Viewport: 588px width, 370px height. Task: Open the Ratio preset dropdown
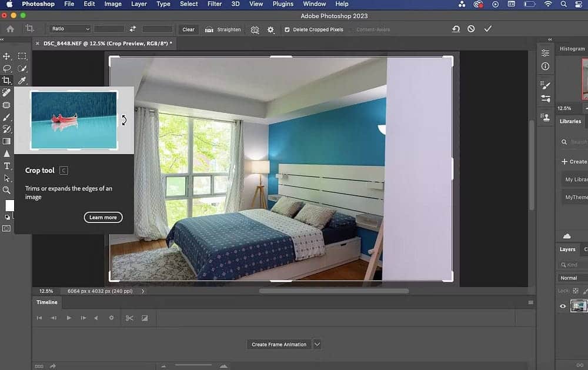[70, 29]
